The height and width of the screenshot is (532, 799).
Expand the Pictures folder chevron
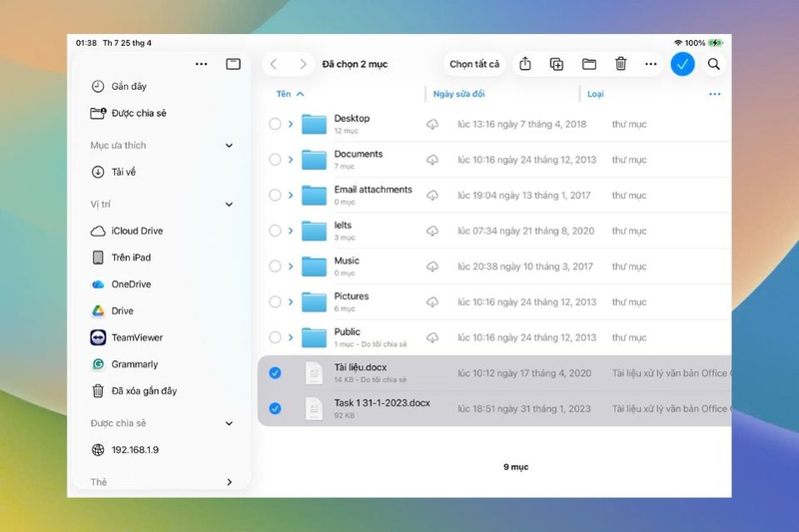click(291, 301)
